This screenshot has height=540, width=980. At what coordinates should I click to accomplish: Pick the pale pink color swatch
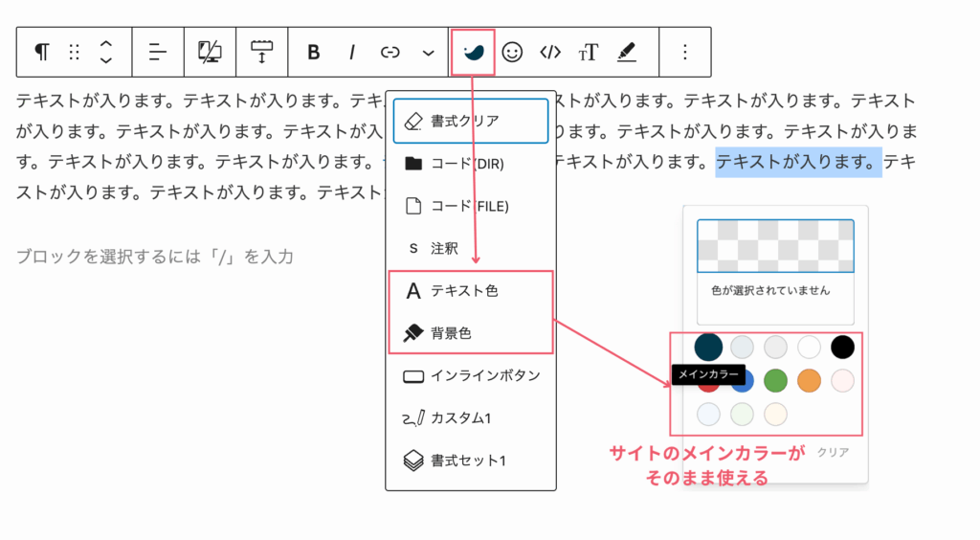tap(842, 381)
